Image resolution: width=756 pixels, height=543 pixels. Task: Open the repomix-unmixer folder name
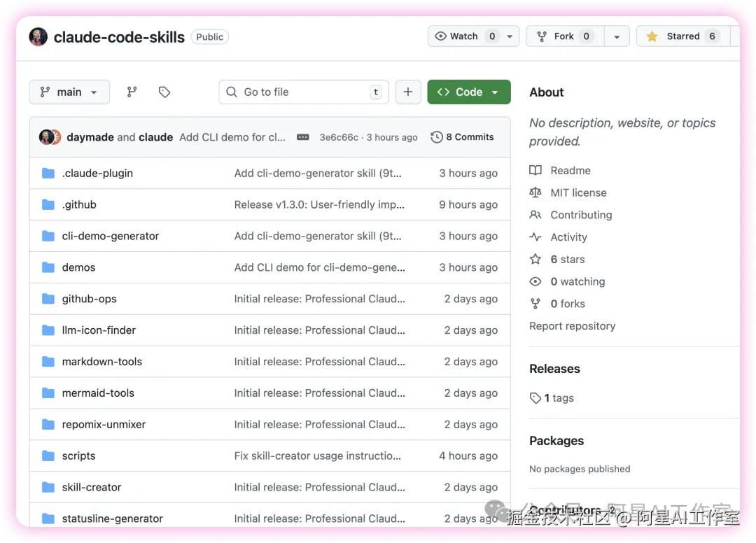pyautogui.click(x=104, y=425)
